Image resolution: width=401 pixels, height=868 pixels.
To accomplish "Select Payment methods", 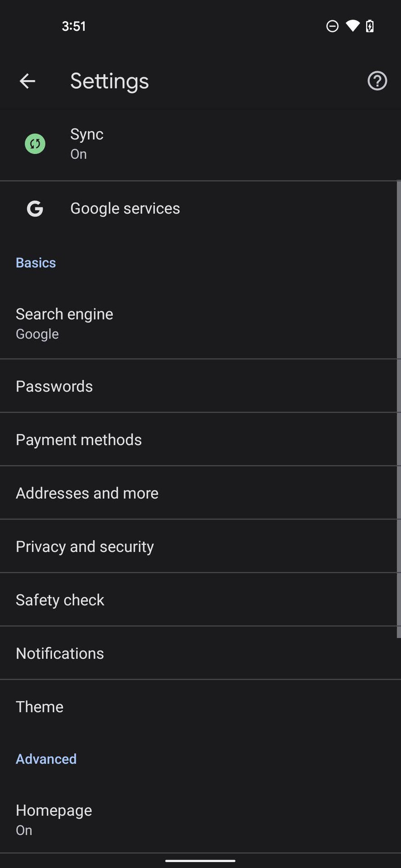I will pyautogui.click(x=79, y=440).
